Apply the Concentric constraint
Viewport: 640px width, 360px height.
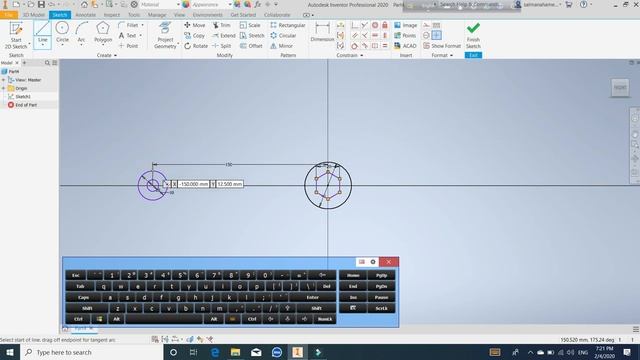coord(375,25)
